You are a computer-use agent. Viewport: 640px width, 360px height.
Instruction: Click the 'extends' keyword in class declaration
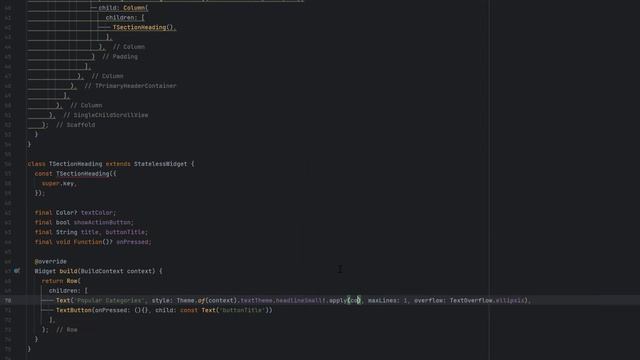pyautogui.click(x=118, y=164)
